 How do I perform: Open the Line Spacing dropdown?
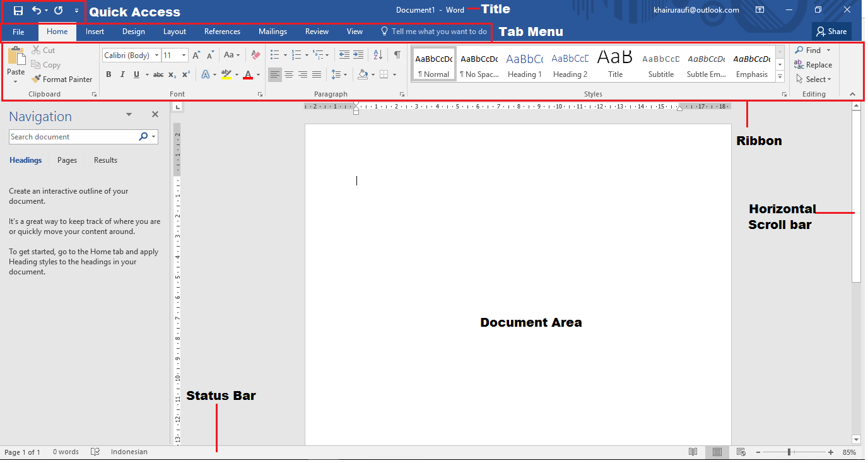[x=339, y=74]
